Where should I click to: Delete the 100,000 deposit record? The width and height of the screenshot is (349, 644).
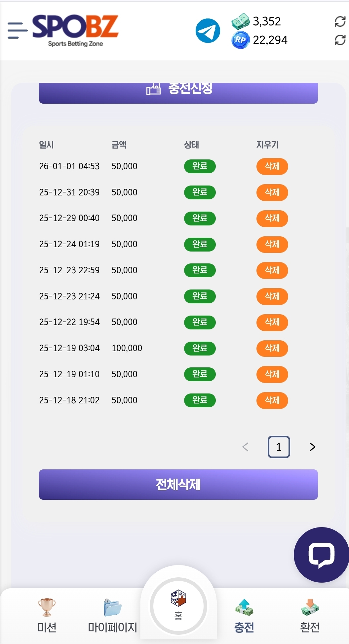(272, 348)
